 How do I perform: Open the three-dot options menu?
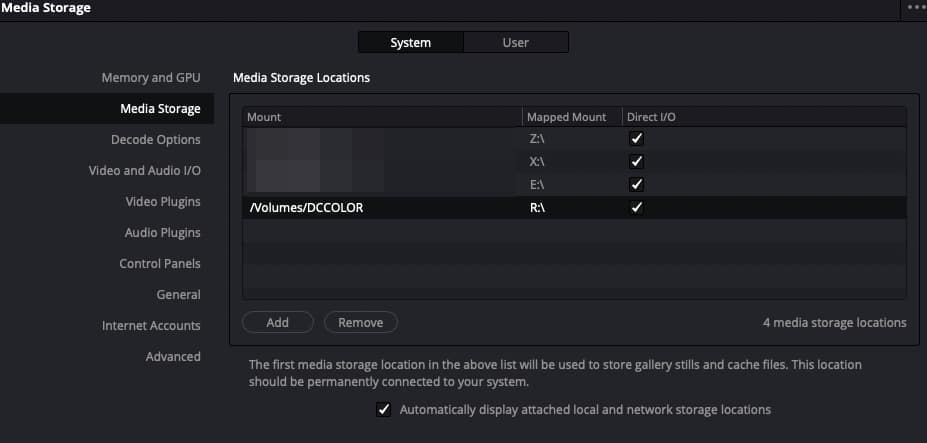pos(918,10)
